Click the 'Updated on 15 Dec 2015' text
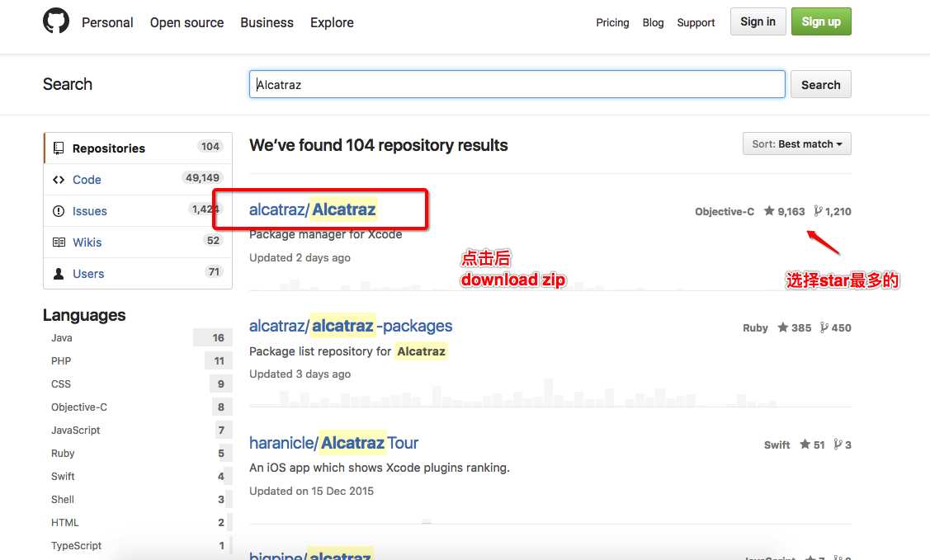The width and height of the screenshot is (930, 560). click(x=311, y=492)
